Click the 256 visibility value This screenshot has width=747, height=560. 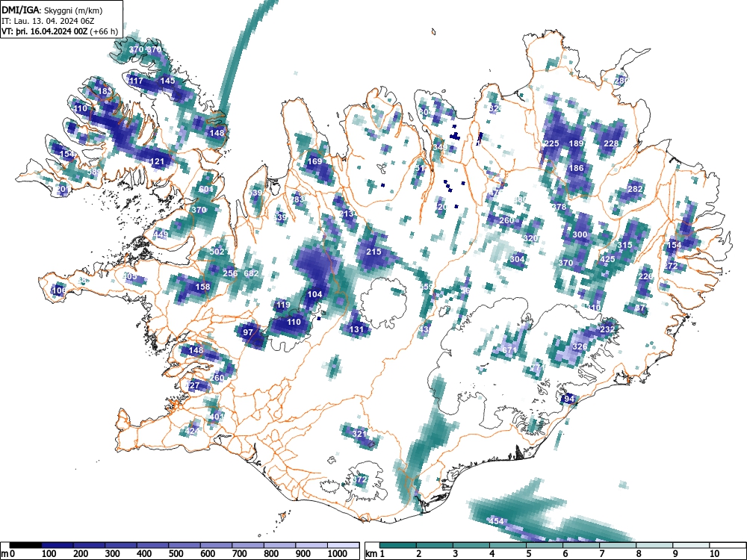(x=230, y=273)
